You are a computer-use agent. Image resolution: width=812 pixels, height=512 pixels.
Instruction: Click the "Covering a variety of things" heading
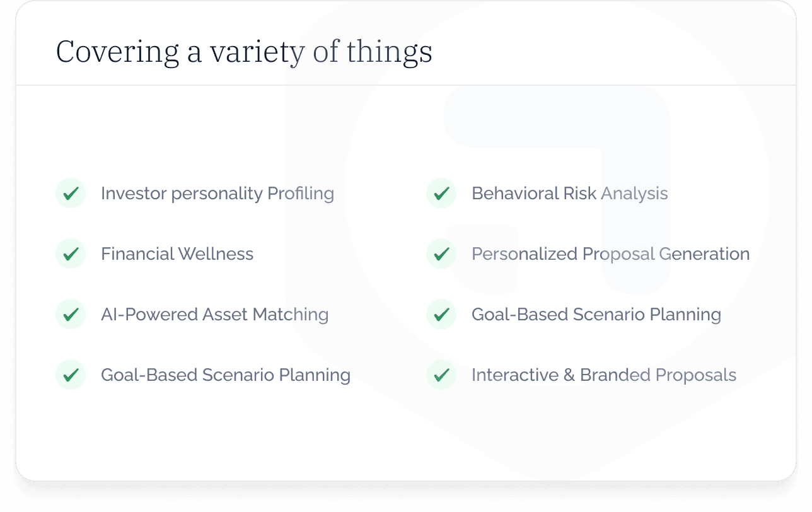pyautogui.click(x=244, y=52)
